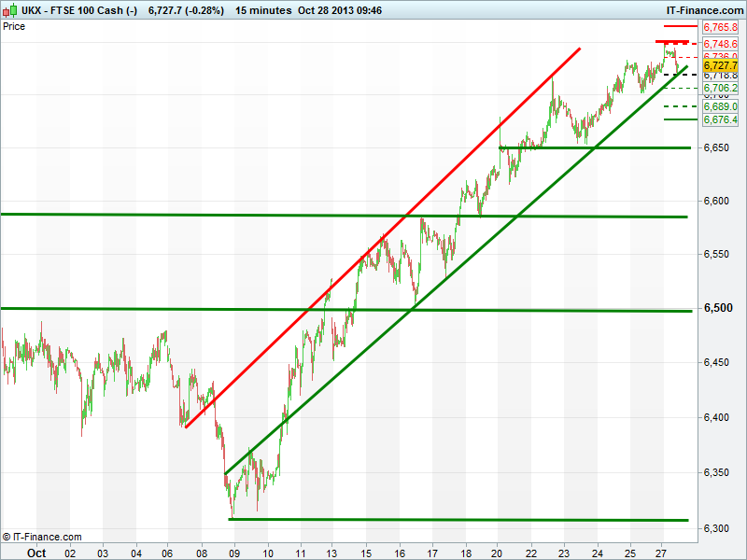Click the Price panel label
The width and height of the screenshot is (747, 560).
point(14,26)
